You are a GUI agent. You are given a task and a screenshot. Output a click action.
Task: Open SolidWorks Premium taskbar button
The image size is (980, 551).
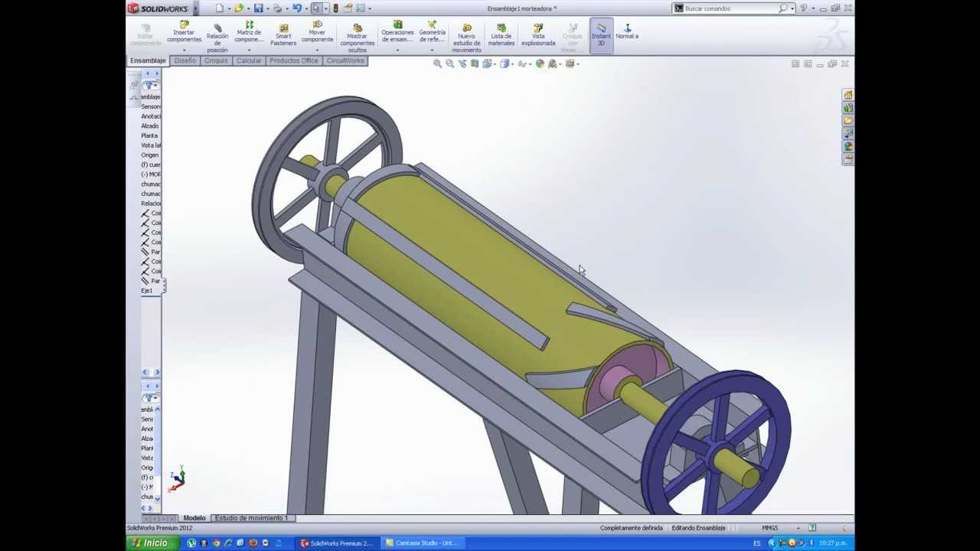click(x=337, y=543)
